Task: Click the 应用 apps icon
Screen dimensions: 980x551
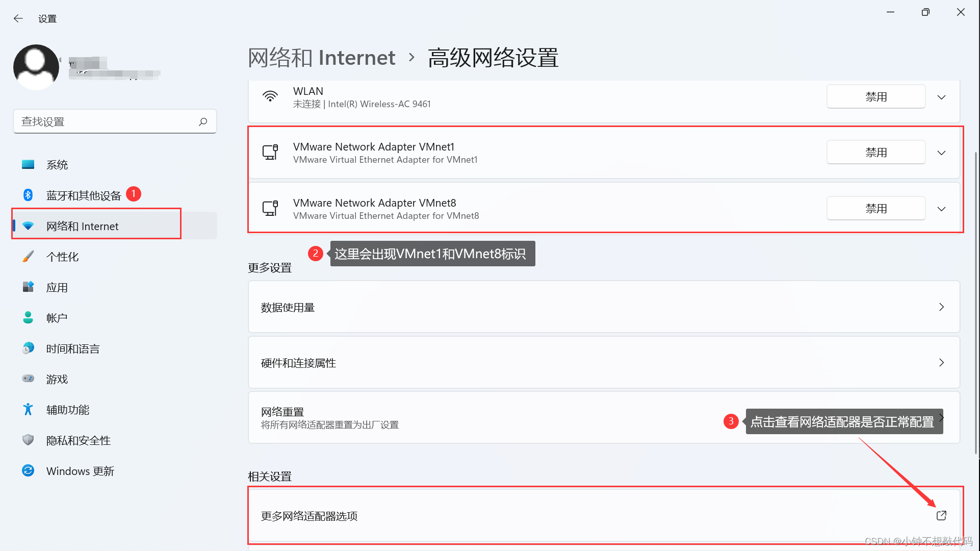Action: [28, 287]
